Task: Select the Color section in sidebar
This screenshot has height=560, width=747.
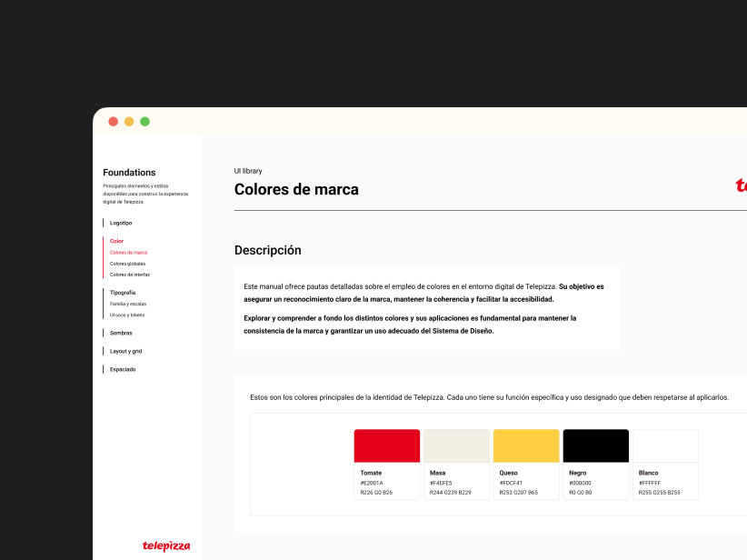Action: pos(116,241)
